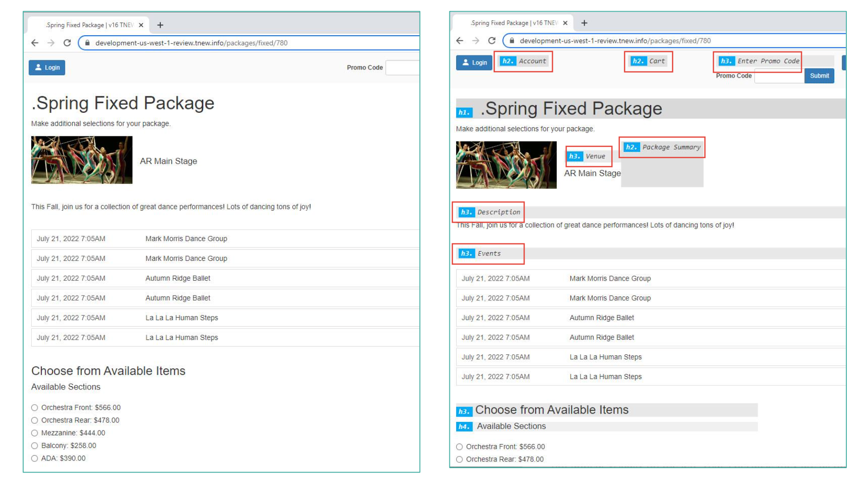Screen dimensions: 868x485
Task: Click the lock icon in left address bar
Action: click(x=87, y=43)
